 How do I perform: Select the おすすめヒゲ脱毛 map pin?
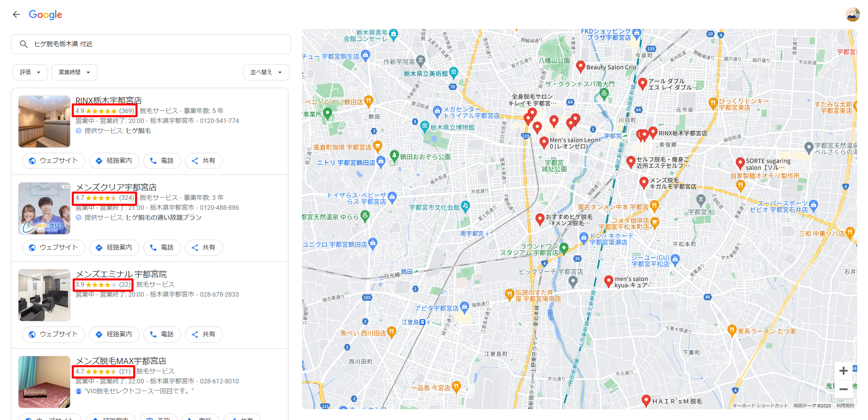coord(540,219)
